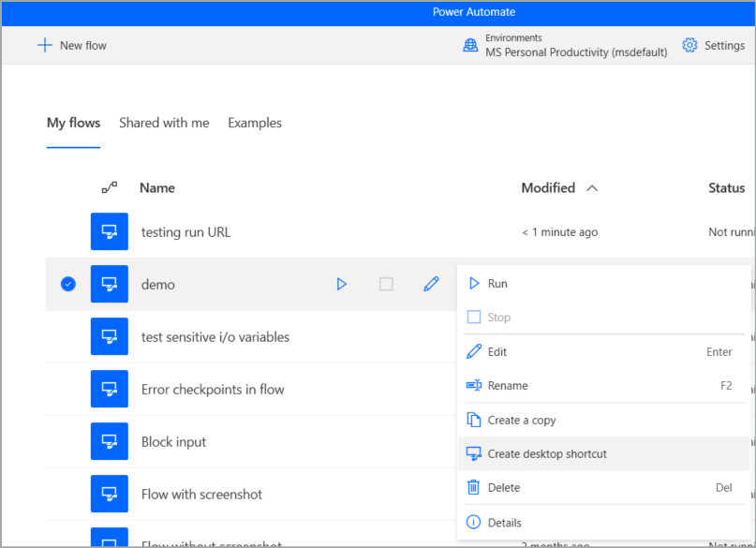Select the plus icon next to New flow
This screenshot has width=756, height=548.
pos(45,45)
